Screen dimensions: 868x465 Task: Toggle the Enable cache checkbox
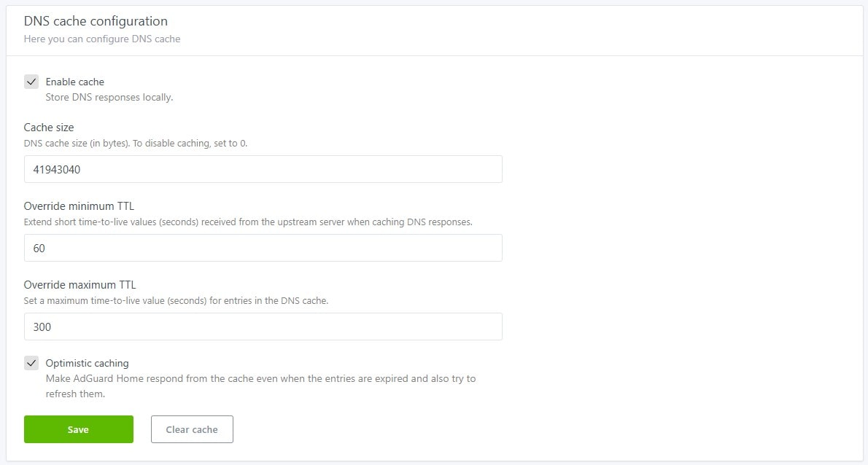31,82
